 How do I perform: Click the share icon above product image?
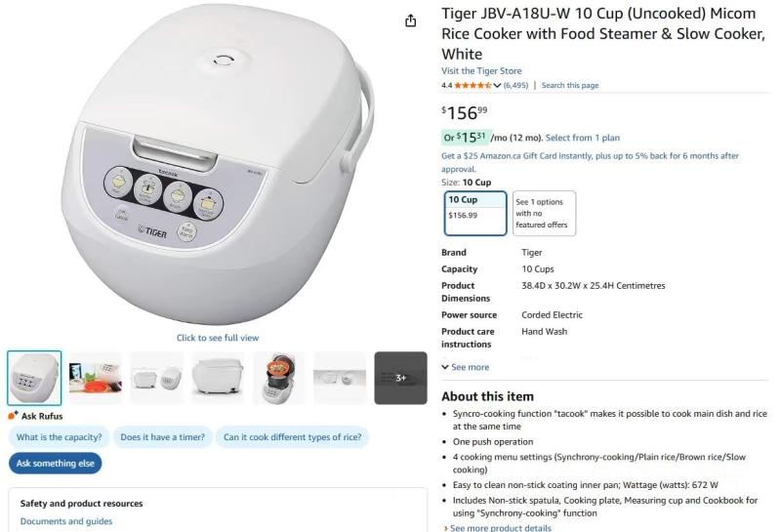(x=410, y=20)
